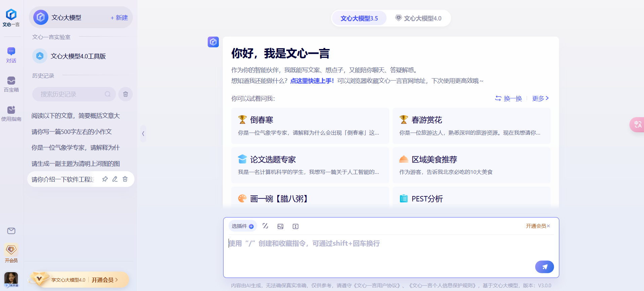
Task: Click the floating translate icon on the right edge
Action: click(637, 125)
